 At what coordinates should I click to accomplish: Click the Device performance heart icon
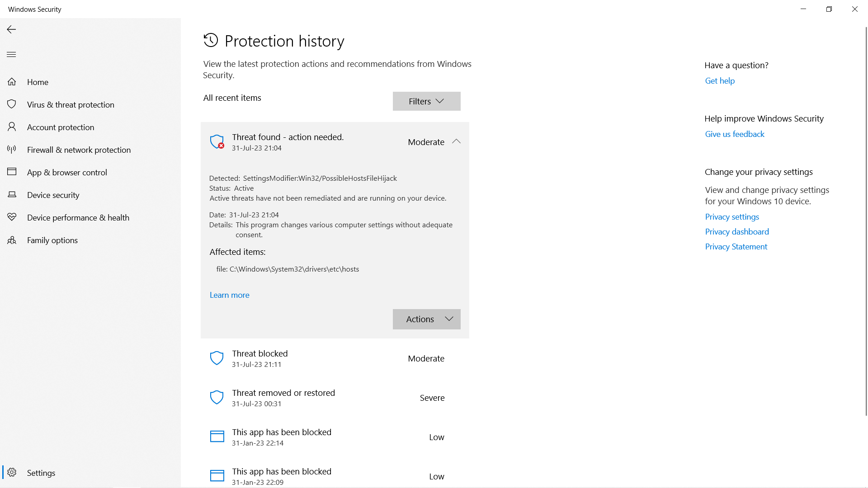coord(12,217)
